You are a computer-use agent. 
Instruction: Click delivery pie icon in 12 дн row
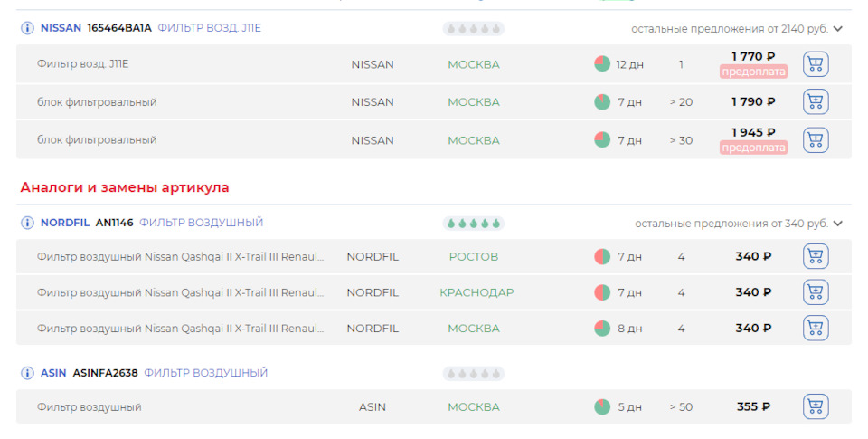pyautogui.click(x=602, y=64)
